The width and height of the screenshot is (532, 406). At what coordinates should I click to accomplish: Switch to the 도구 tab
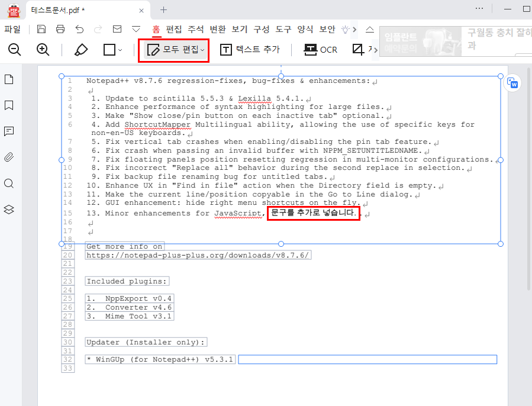pyautogui.click(x=283, y=29)
